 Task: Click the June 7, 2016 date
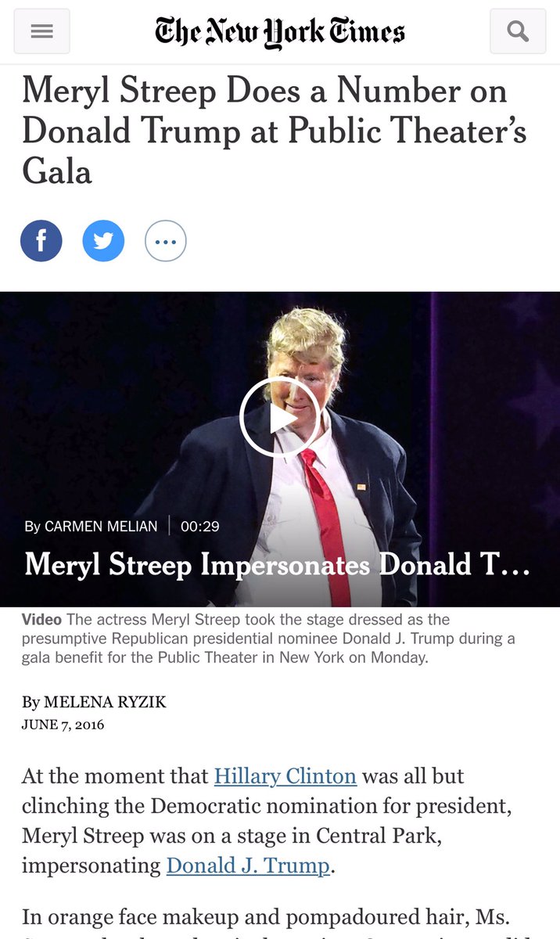(63, 725)
